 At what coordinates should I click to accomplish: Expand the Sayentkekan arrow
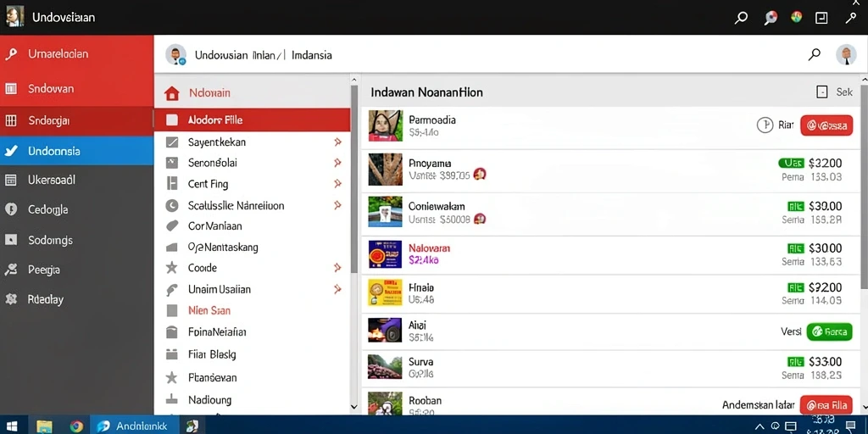click(337, 142)
